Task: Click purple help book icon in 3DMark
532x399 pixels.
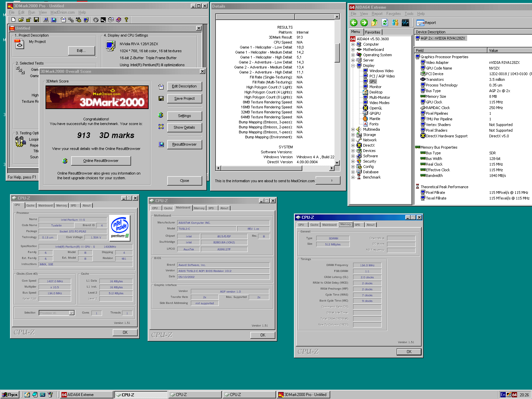Action: 119,20
